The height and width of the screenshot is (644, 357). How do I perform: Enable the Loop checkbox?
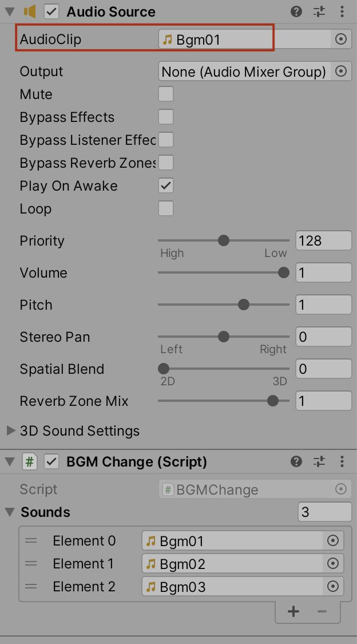(165, 208)
